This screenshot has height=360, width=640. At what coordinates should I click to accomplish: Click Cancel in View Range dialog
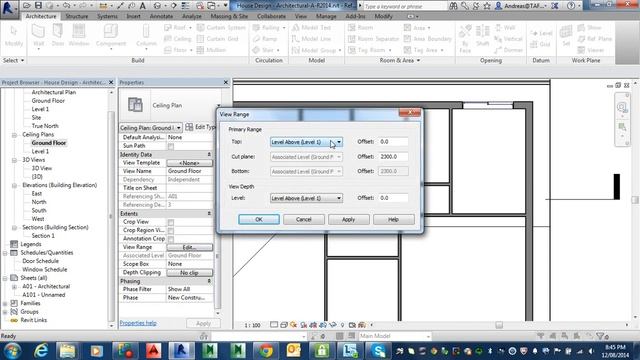(x=304, y=220)
